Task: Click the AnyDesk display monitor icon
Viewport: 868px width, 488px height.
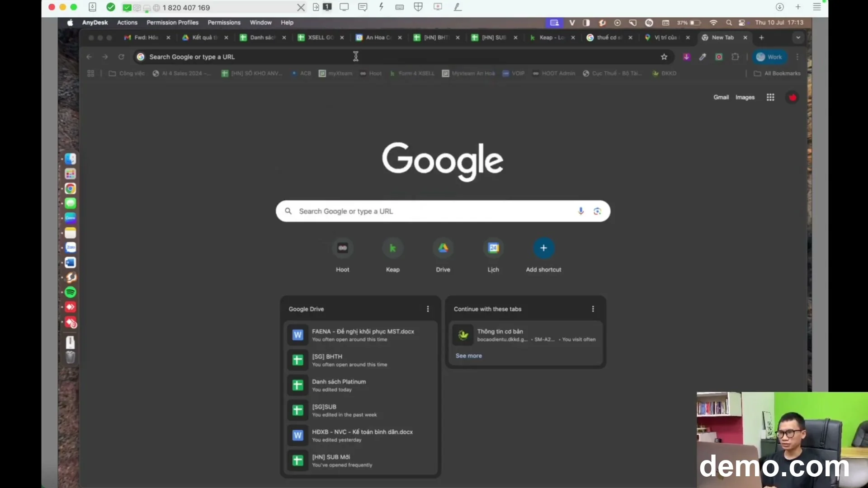Action: [344, 7]
